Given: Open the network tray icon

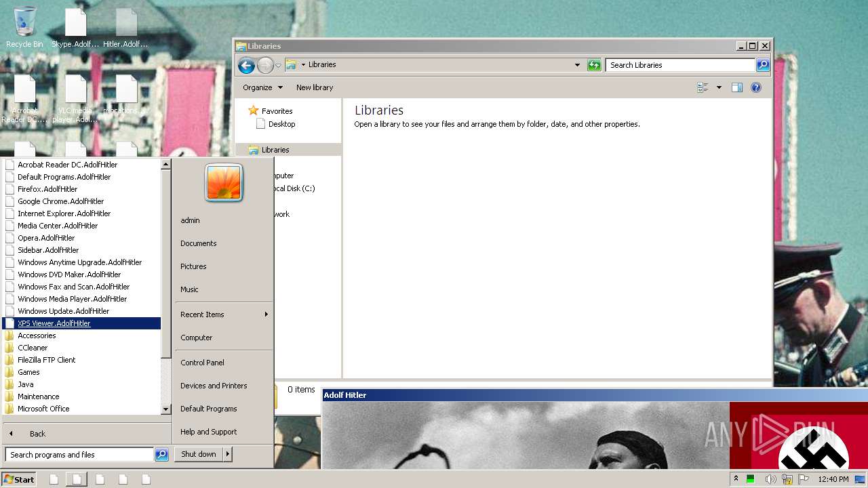Looking at the screenshot, I should click(787, 479).
